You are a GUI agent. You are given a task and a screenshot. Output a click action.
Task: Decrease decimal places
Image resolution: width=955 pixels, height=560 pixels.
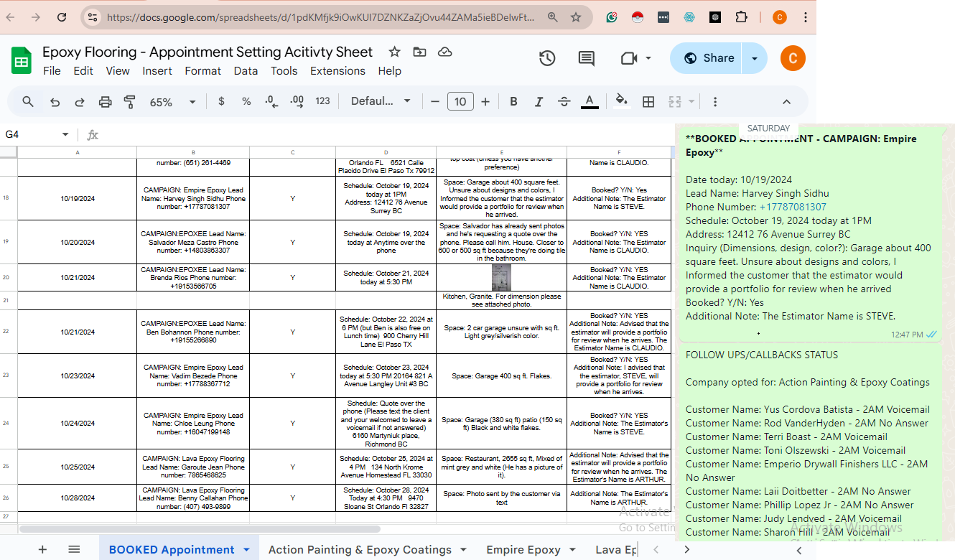coord(271,102)
